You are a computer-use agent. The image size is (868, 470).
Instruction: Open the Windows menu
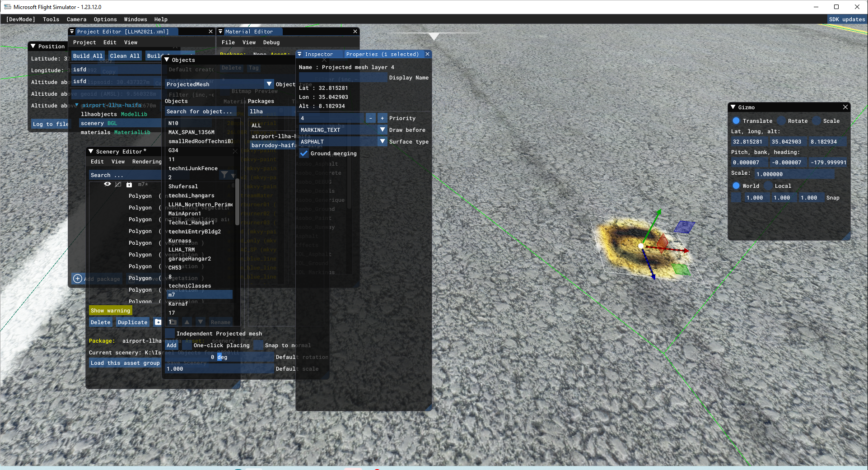pyautogui.click(x=135, y=19)
